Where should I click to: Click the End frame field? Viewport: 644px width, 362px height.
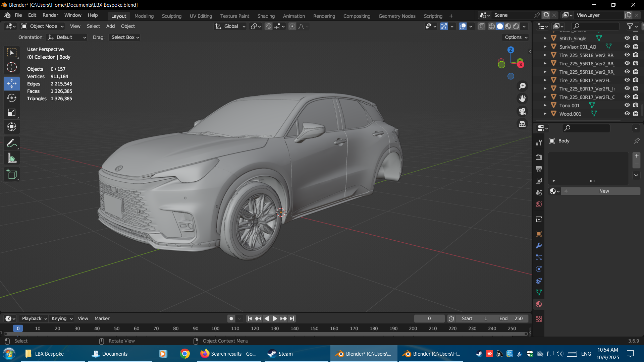coord(511,318)
